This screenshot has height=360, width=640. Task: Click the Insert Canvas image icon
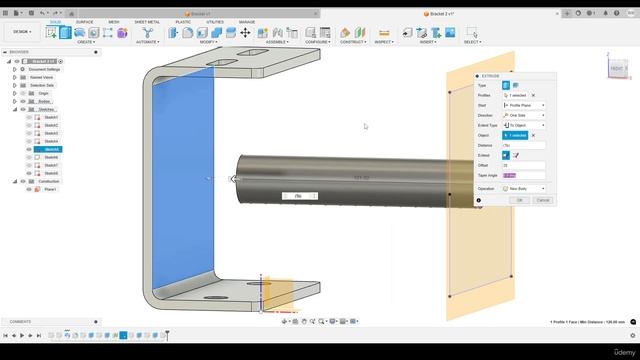click(x=450, y=32)
